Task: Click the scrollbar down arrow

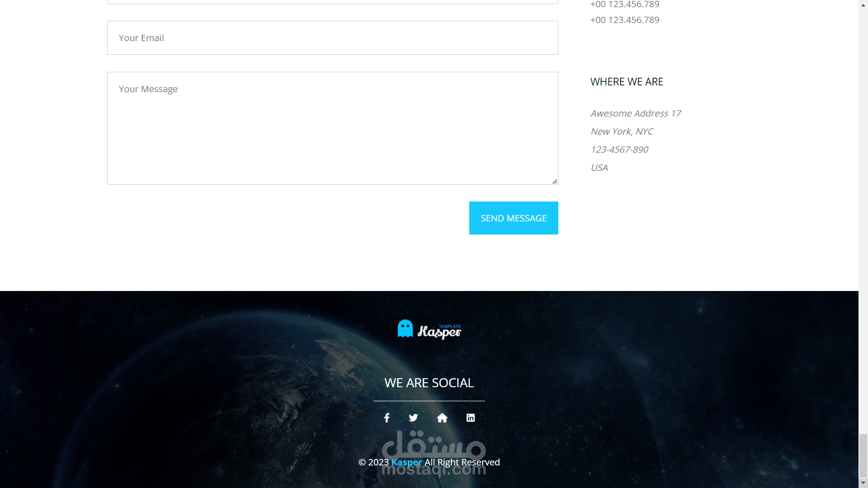Action: pos(863,483)
